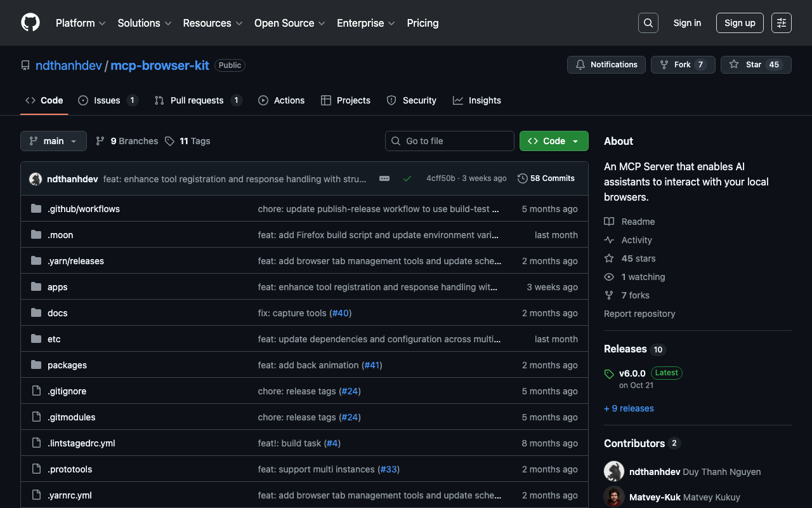
Task: Switch to the Pull requests tab
Action: point(197,100)
